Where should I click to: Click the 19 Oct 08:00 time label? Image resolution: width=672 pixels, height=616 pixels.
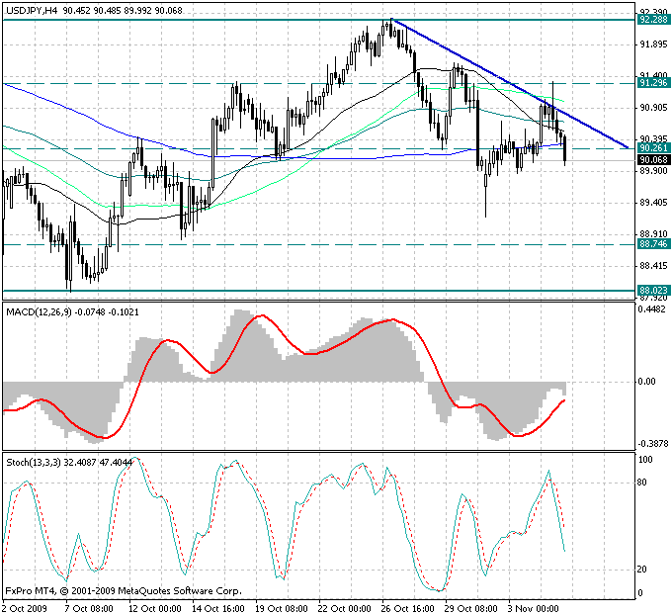click(282, 609)
